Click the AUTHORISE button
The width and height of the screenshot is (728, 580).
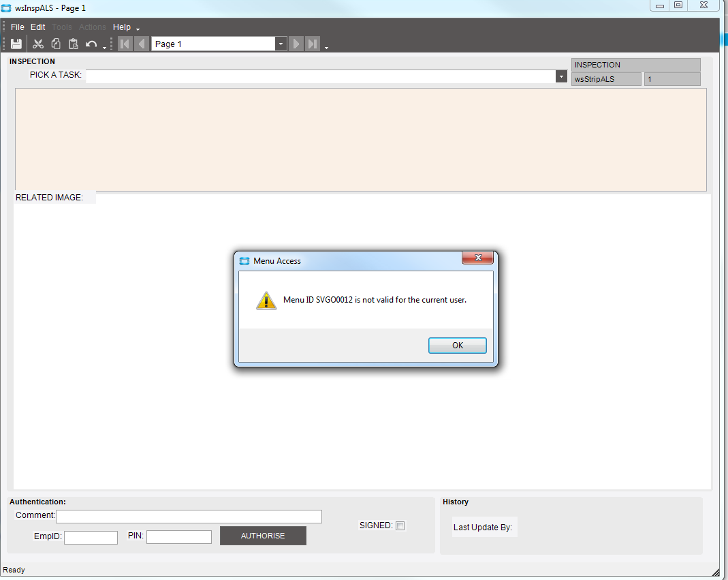(263, 536)
